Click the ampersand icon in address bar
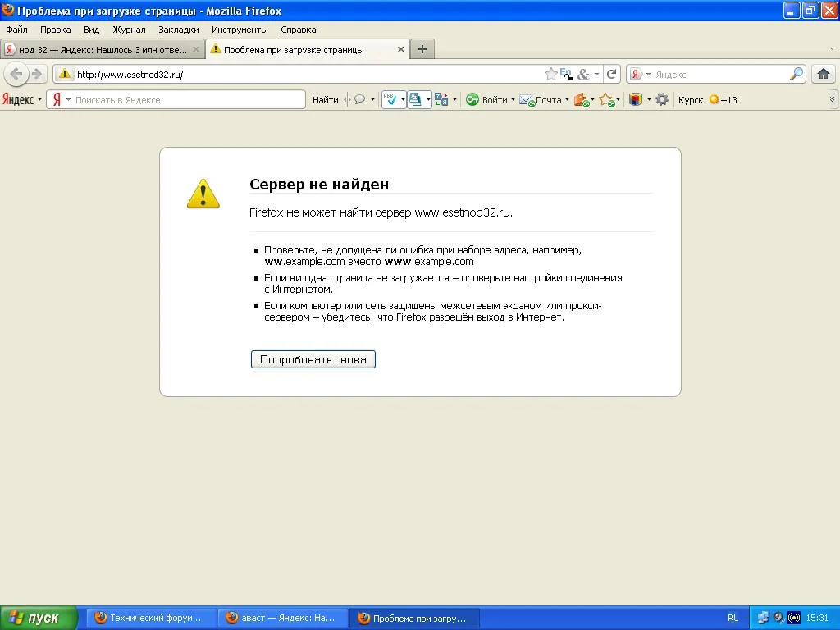The image size is (840, 630). click(583, 74)
